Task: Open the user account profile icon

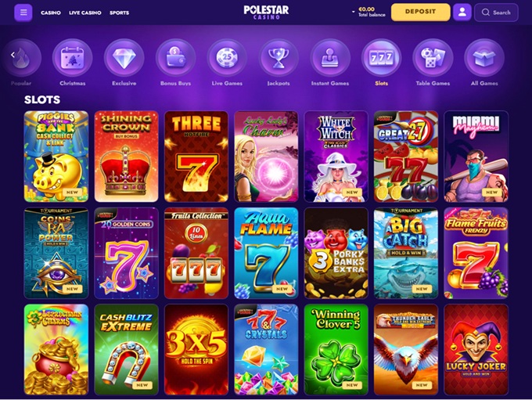Action: tap(462, 13)
